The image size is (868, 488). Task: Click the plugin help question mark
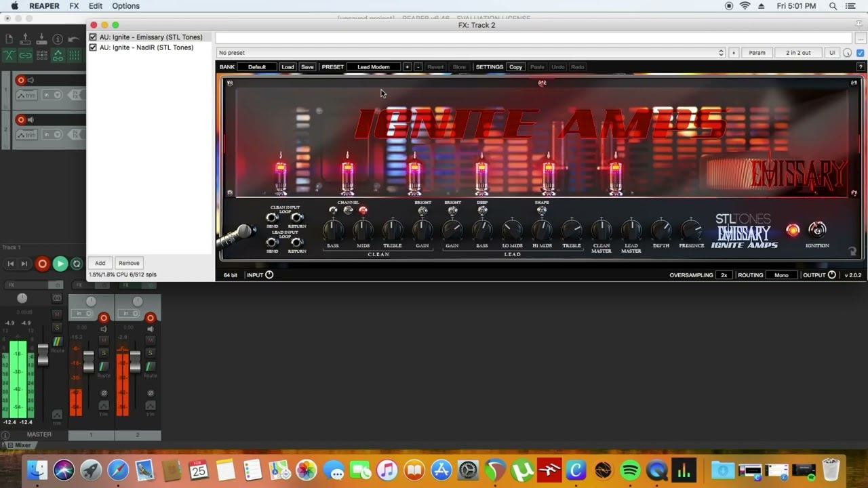click(x=861, y=67)
